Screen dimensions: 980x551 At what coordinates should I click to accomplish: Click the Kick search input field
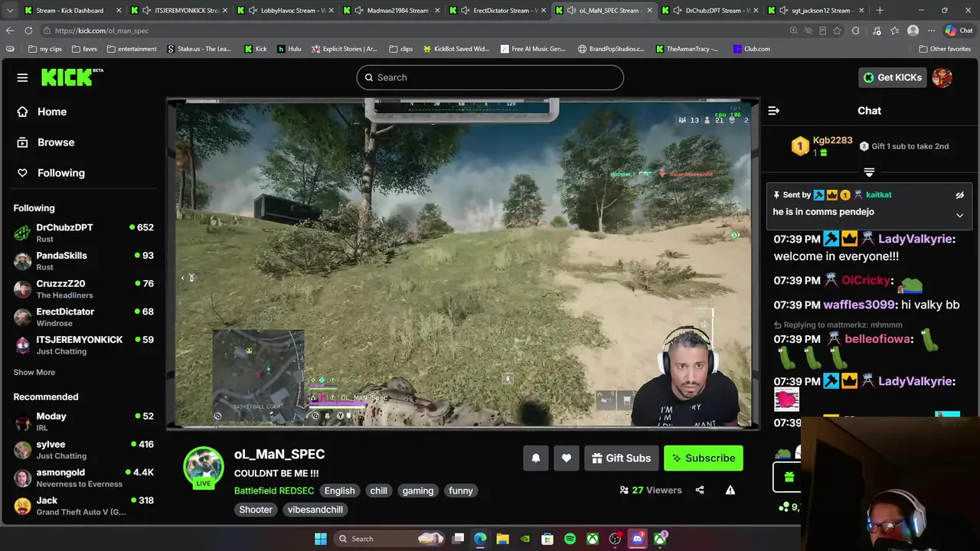(x=490, y=77)
